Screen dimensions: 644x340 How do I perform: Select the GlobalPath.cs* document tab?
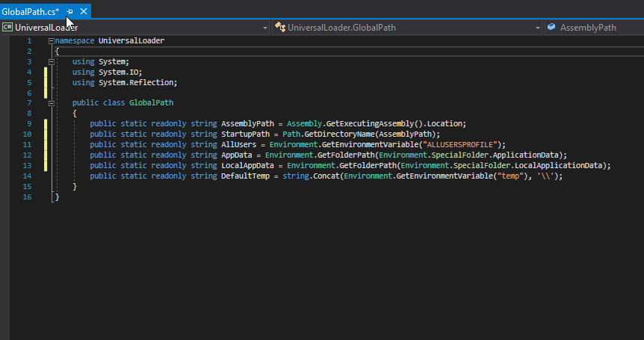coord(31,11)
